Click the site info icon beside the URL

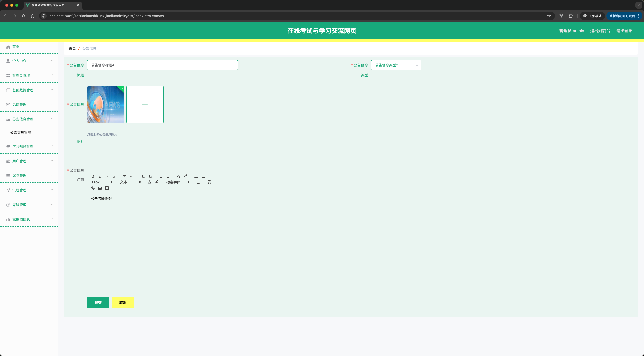[44, 16]
